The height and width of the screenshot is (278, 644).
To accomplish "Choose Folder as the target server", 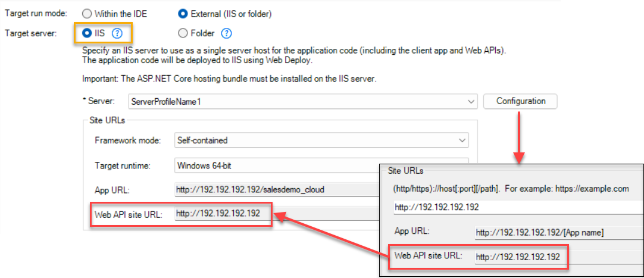I will pyautogui.click(x=184, y=33).
